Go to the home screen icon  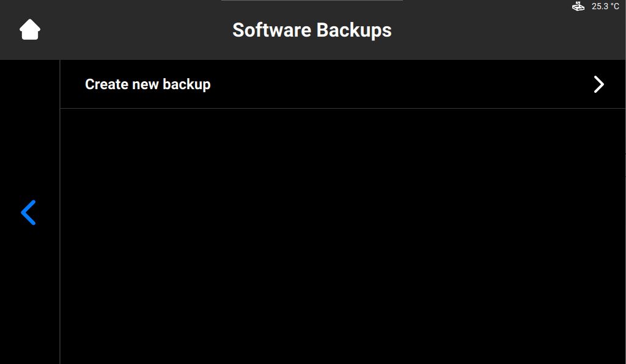pyautogui.click(x=30, y=29)
